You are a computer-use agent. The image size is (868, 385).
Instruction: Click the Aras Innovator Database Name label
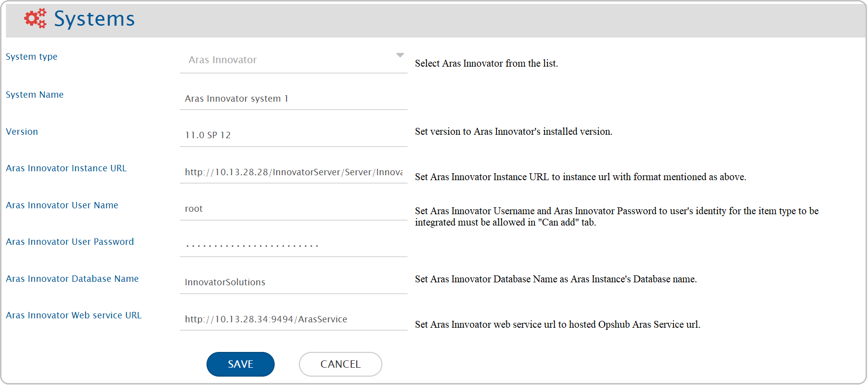point(72,279)
